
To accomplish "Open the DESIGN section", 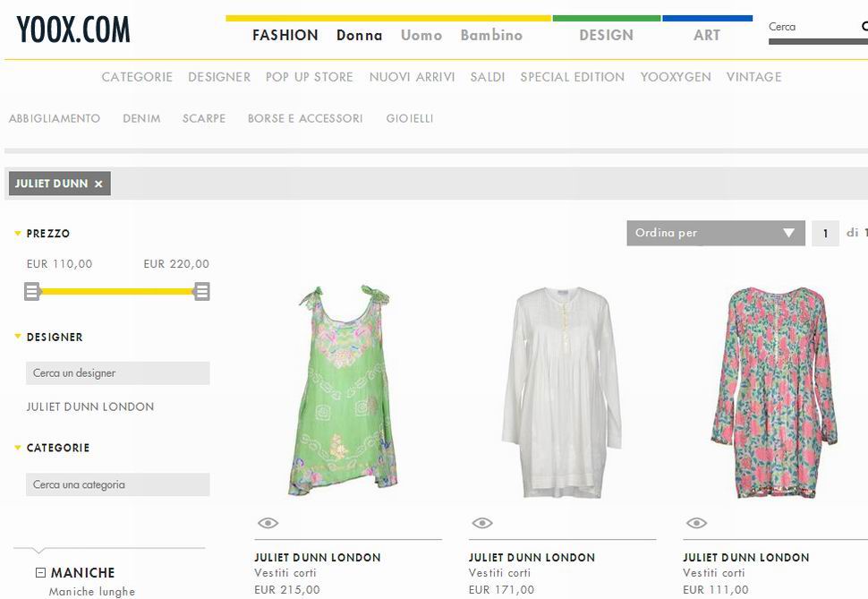I will pos(606,35).
